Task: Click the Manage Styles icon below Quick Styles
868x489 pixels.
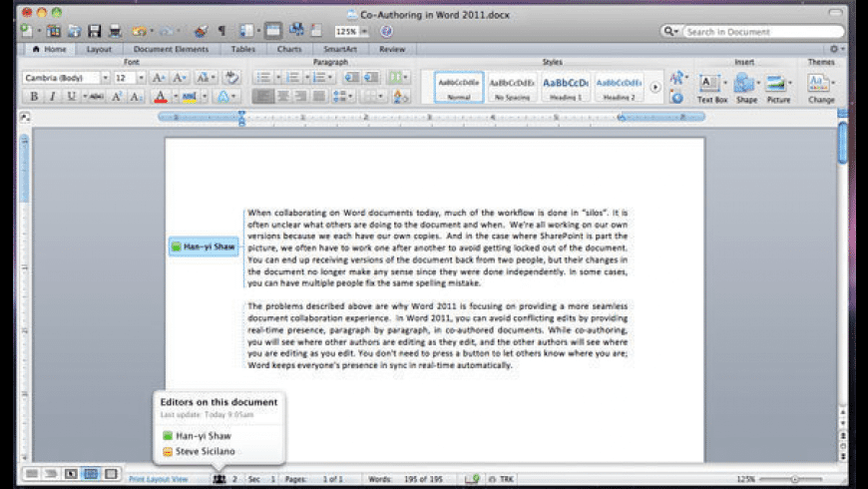Action: coord(676,98)
